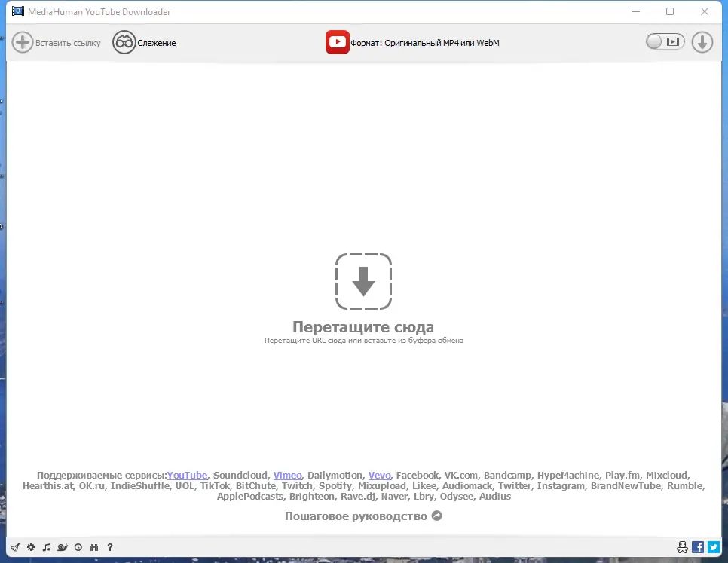Open settings with the gear icon
This screenshot has height=563, width=728.
(x=31, y=547)
